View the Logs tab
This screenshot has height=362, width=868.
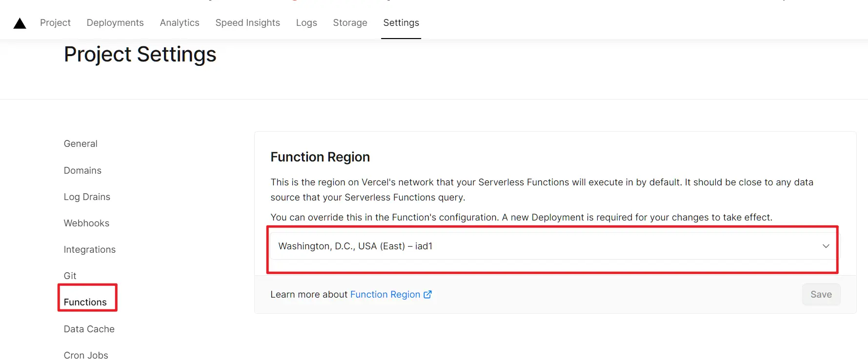pyautogui.click(x=306, y=23)
